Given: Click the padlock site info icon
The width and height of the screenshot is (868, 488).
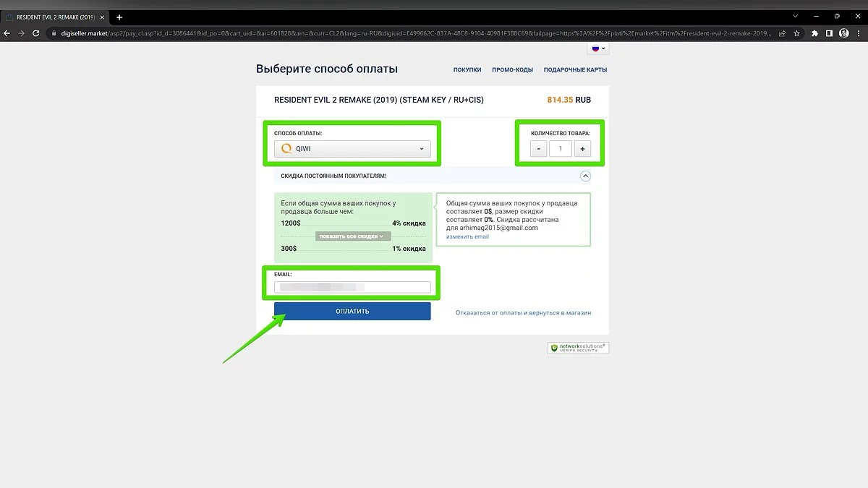Looking at the screenshot, I should click(x=53, y=33).
